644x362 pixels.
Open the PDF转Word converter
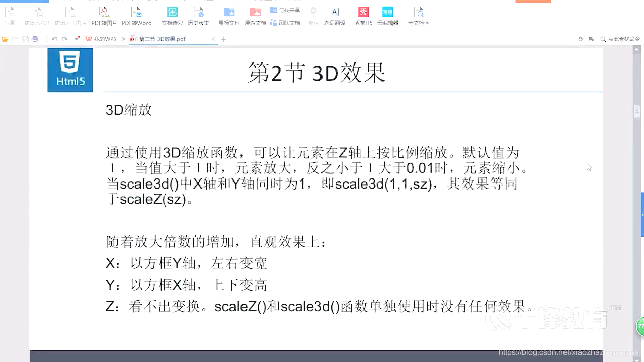136,16
